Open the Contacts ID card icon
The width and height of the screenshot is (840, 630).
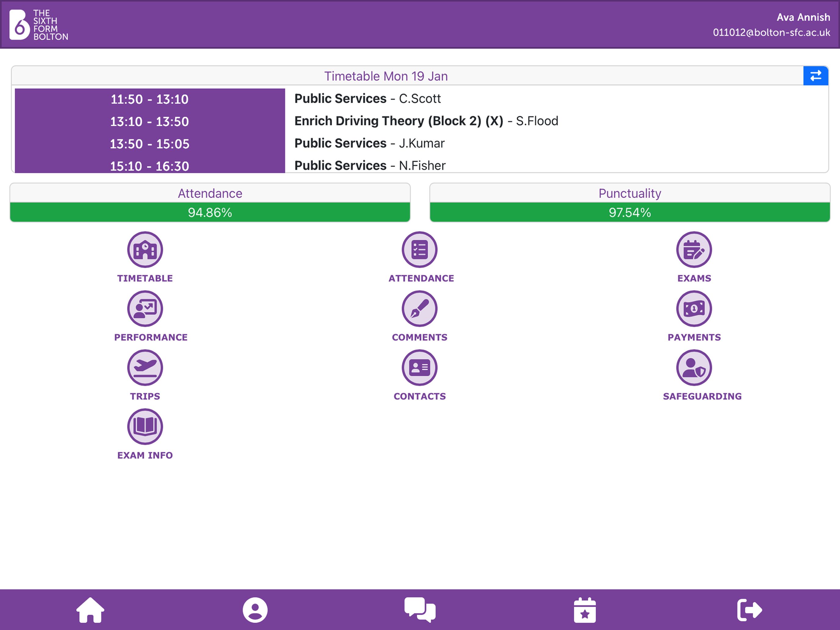420,367
